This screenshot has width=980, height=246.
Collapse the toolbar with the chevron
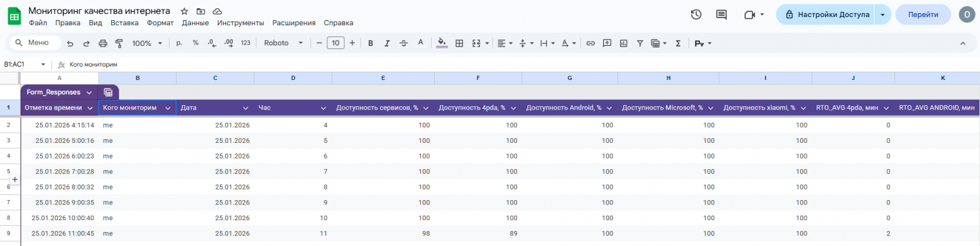[962, 43]
